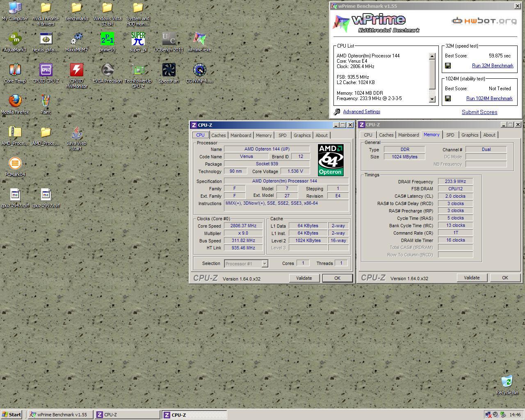Viewport: 525px width, 420px height.
Task: Open the My Computer desktop icon
Action: click(x=15, y=11)
